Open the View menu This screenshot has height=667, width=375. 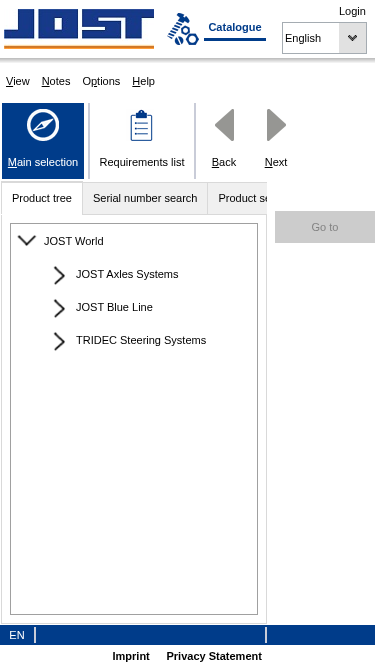coord(18,81)
